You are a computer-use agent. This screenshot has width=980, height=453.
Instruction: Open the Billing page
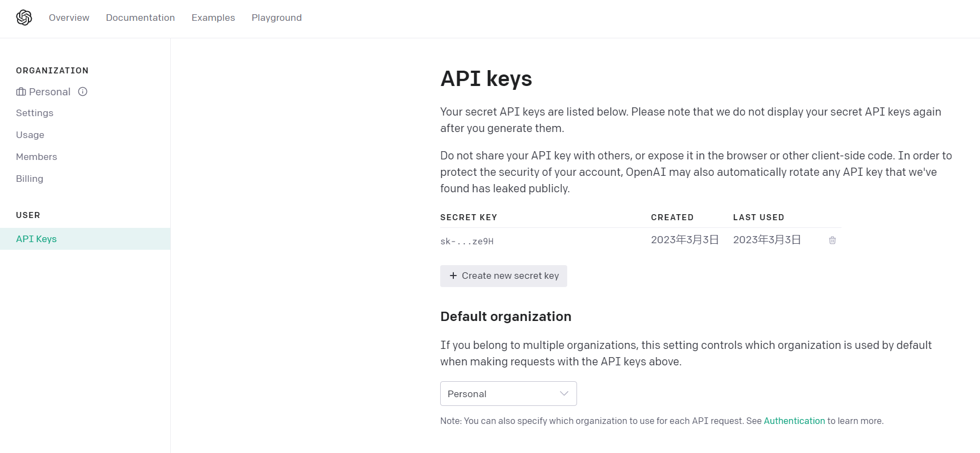(30, 179)
